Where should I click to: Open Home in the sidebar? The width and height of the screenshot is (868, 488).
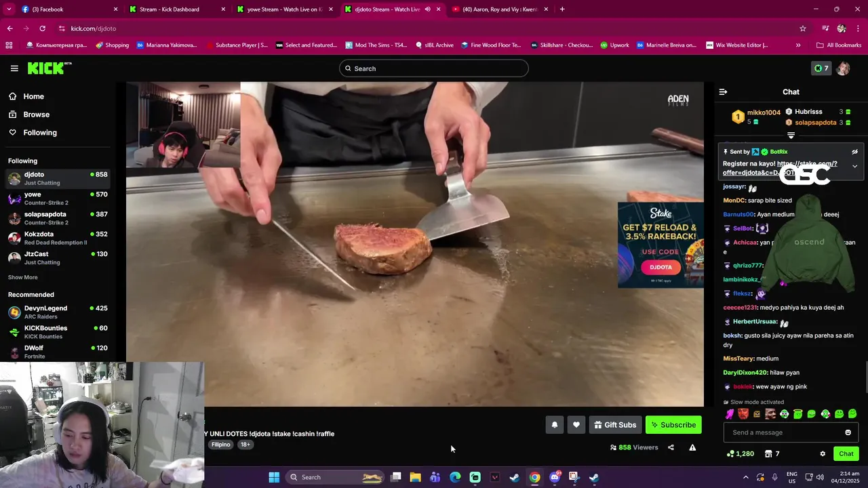tap(33, 96)
